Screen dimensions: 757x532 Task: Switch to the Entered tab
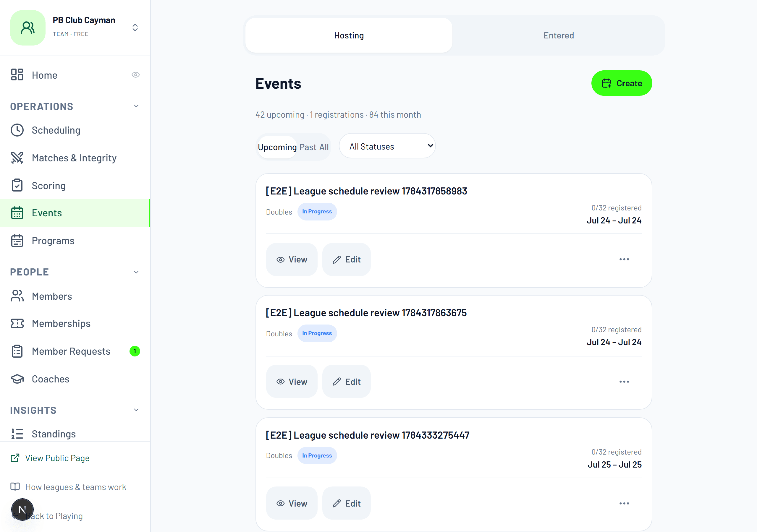point(559,35)
